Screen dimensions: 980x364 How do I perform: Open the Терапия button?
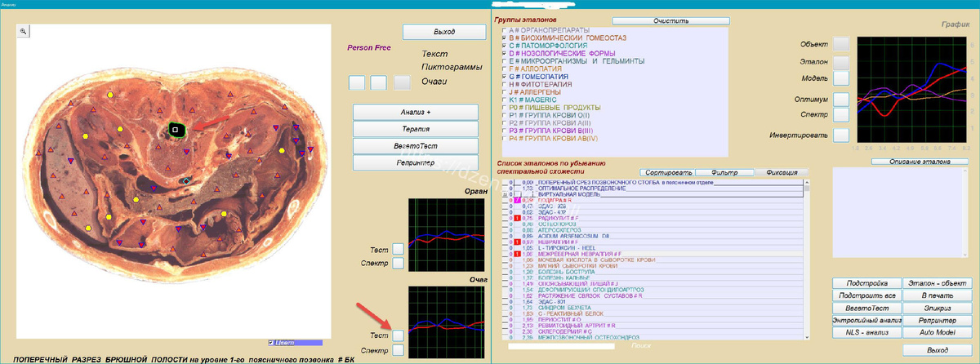point(416,129)
